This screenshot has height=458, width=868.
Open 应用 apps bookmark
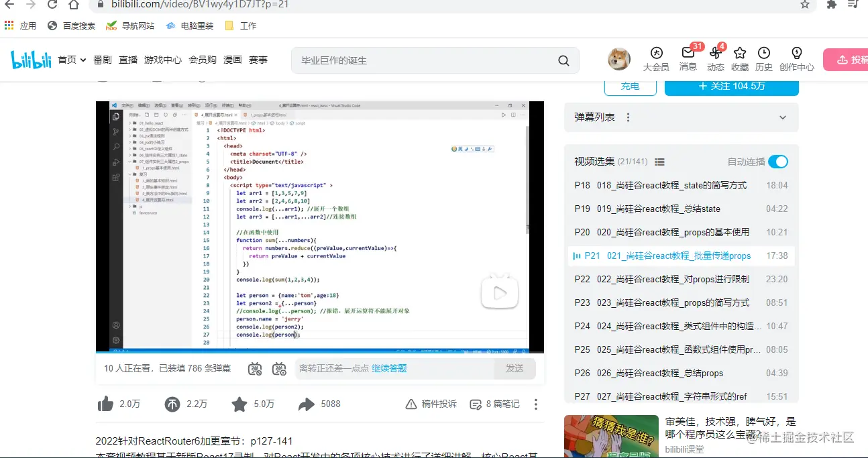[x=20, y=25]
